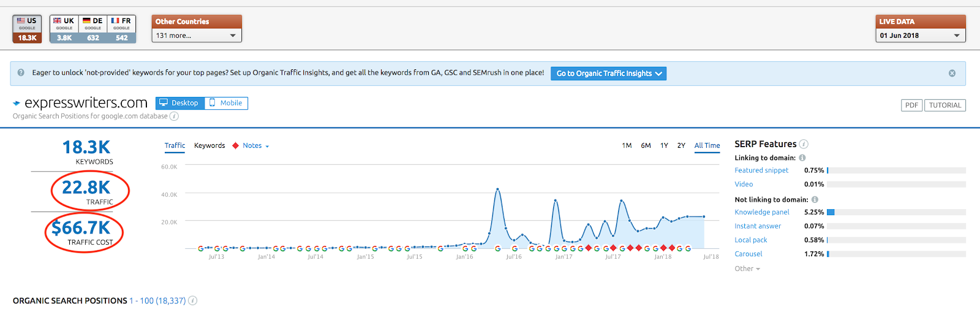Screen dimensions: 980x309
Task: Click the Organic Search Positions info icon
Action: (193, 300)
